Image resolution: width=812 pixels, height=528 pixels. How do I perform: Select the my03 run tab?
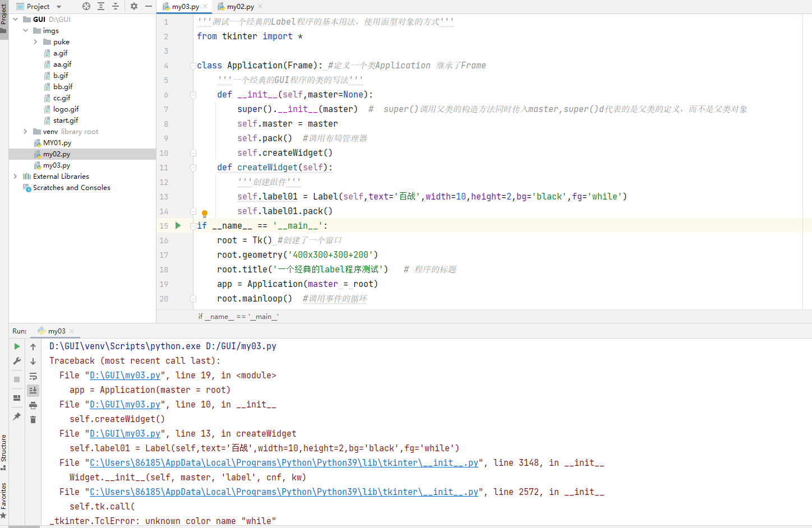point(56,331)
